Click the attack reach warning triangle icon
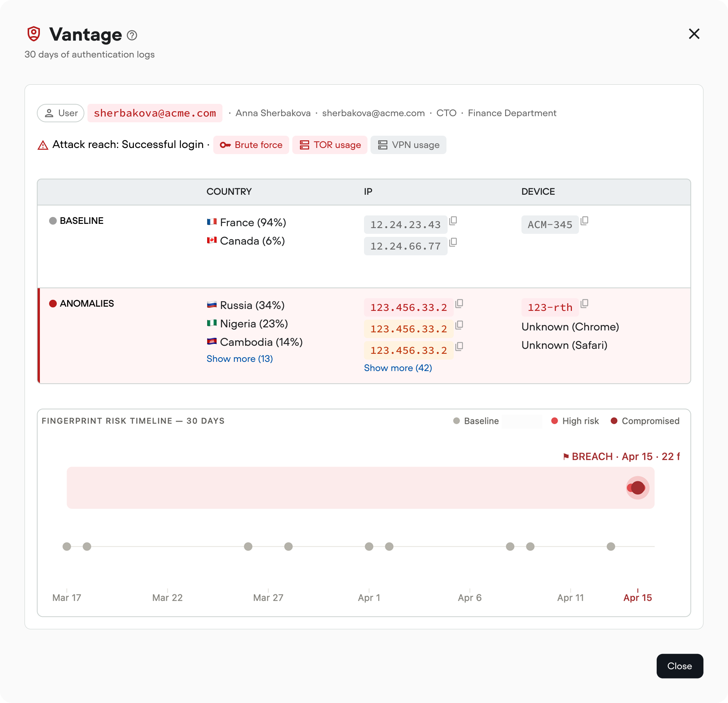Screen dimensions: 728x703 43,145
